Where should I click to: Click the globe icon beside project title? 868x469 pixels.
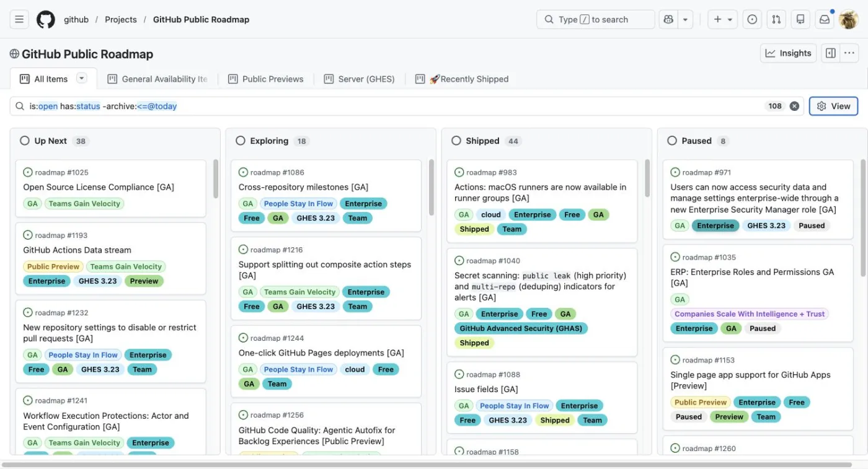point(14,54)
